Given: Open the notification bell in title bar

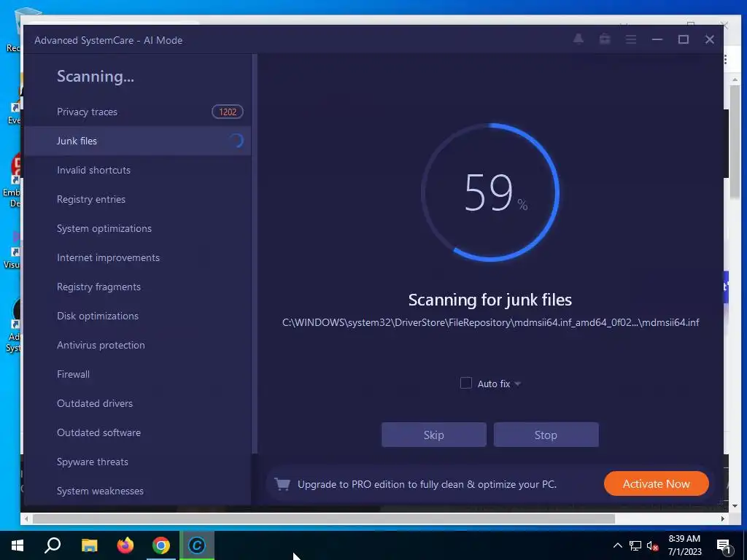Looking at the screenshot, I should tap(578, 39).
